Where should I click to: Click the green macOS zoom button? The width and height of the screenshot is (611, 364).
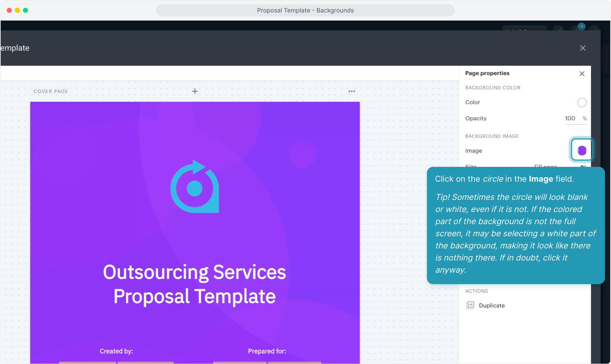[25, 10]
